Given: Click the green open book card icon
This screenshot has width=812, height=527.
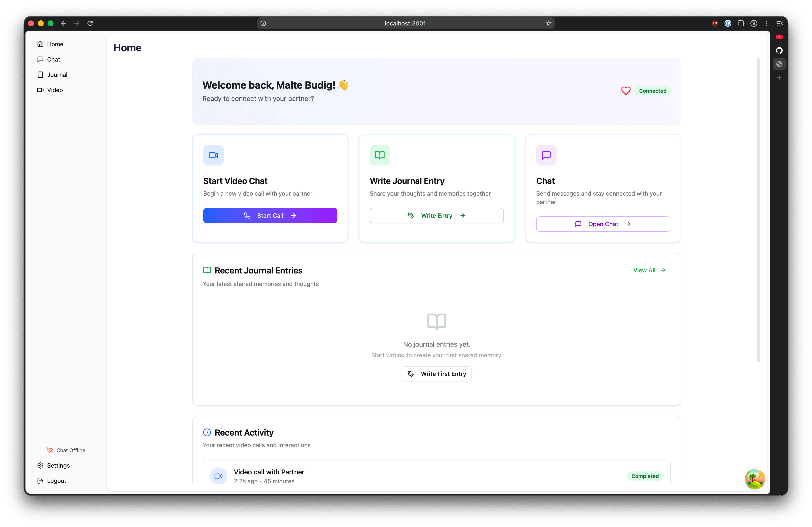Looking at the screenshot, I should 380,156.
